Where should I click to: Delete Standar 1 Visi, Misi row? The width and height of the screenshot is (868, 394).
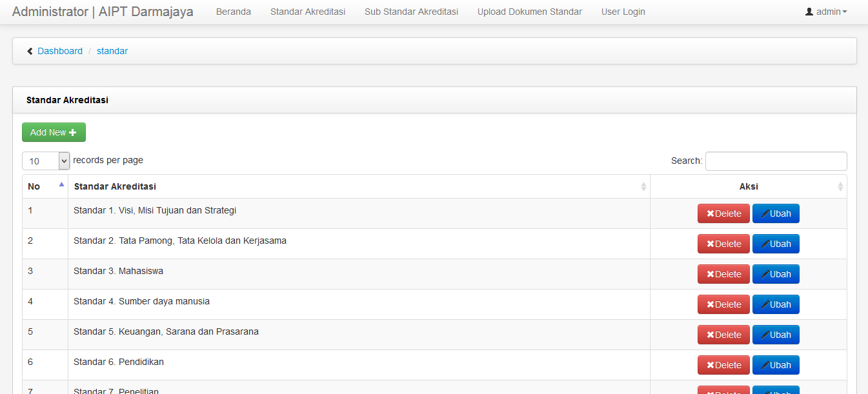(723, 213)
